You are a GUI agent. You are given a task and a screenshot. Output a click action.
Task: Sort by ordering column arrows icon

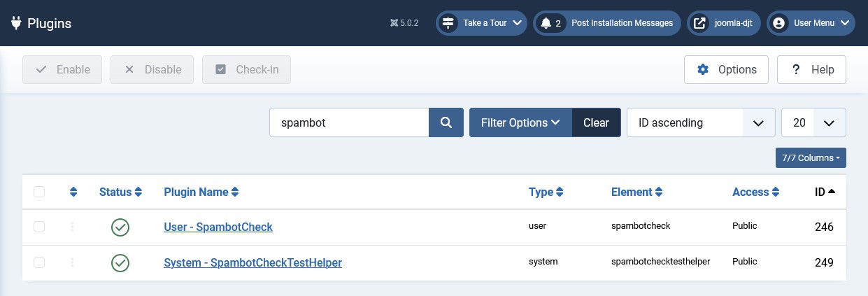click(x=73, y=192)
